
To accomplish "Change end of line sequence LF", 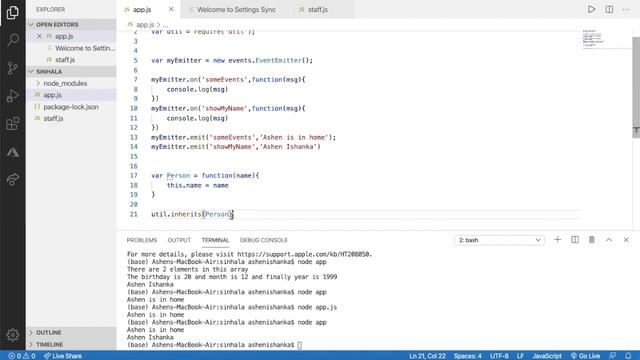I will (520, 356).
